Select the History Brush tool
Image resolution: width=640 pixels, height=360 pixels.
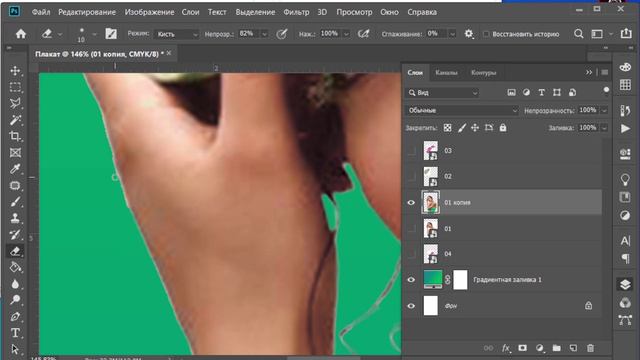(x=15, y=235)
